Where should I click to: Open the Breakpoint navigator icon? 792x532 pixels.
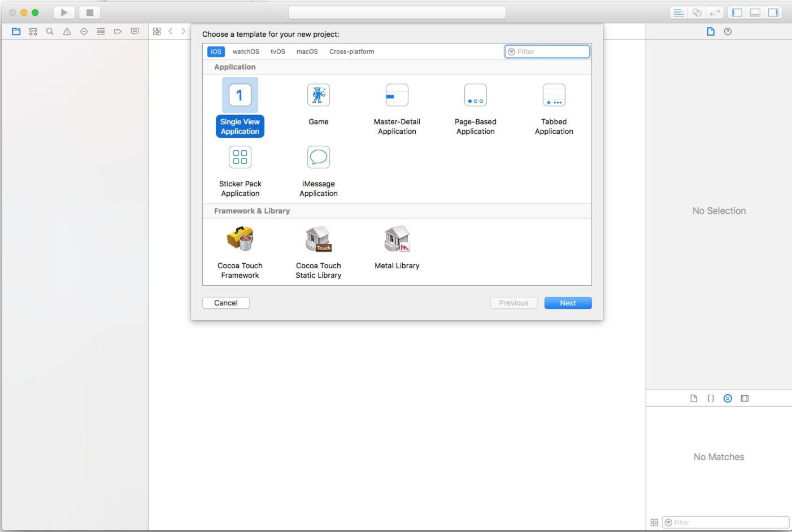click(x=118, y=32)
